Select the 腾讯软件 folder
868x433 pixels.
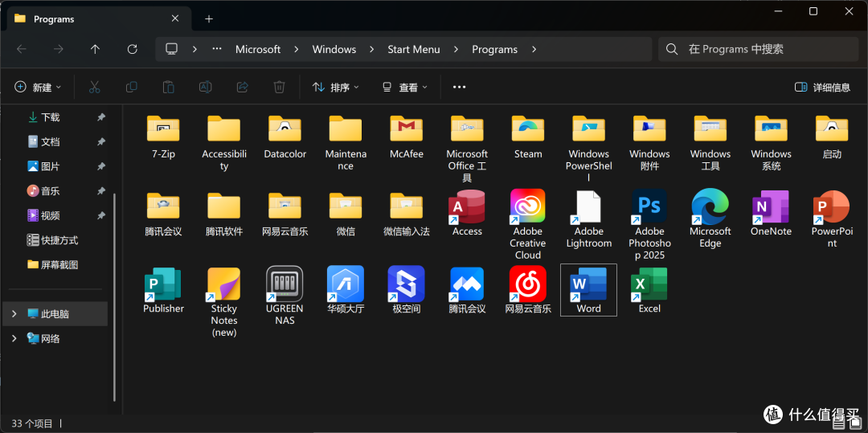pyautogui.click(x=224, y=214)
